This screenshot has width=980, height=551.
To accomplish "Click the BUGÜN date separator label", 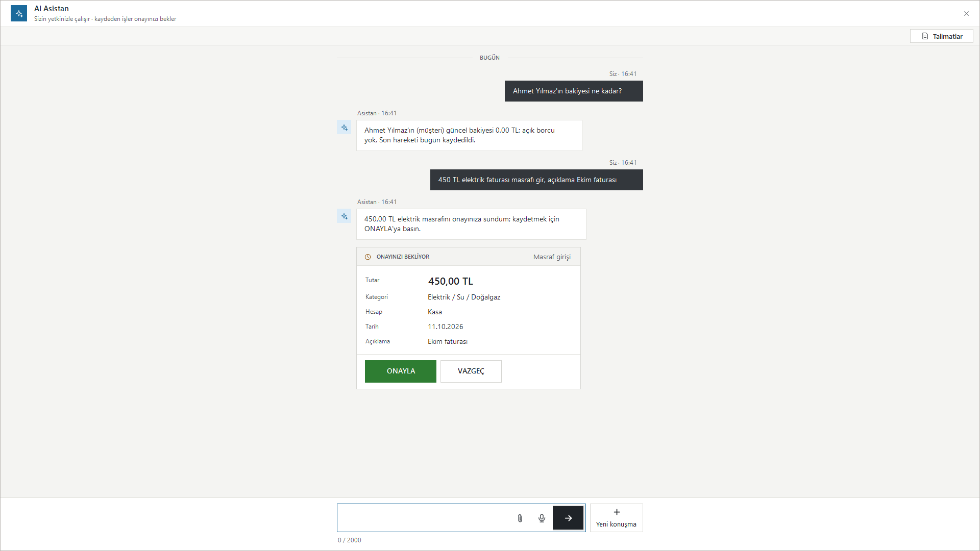I will pos(489,58).
